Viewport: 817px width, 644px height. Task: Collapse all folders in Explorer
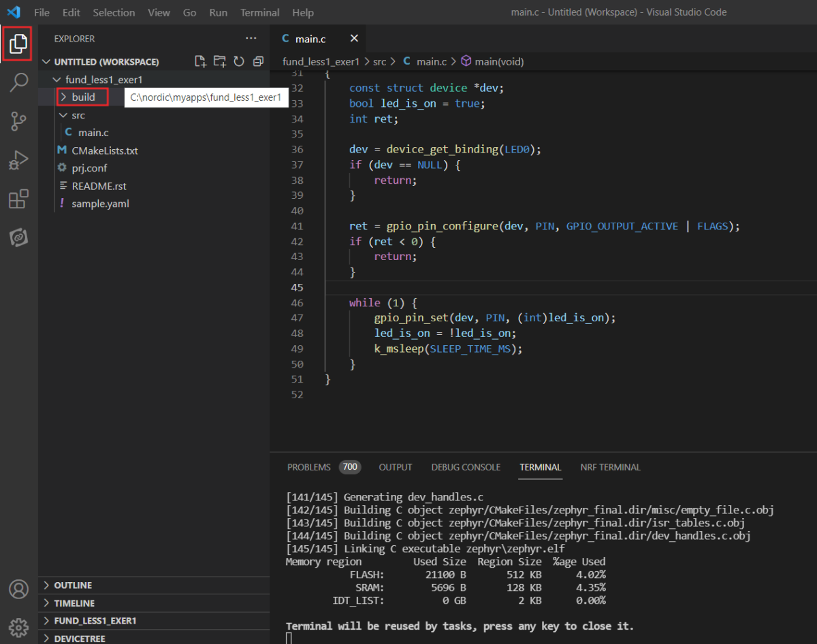click(x=258, y=61)
